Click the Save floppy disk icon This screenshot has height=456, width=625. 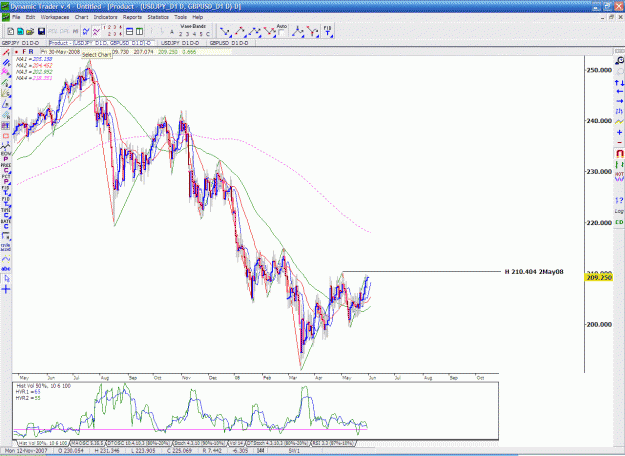click(x=41, y=31)
